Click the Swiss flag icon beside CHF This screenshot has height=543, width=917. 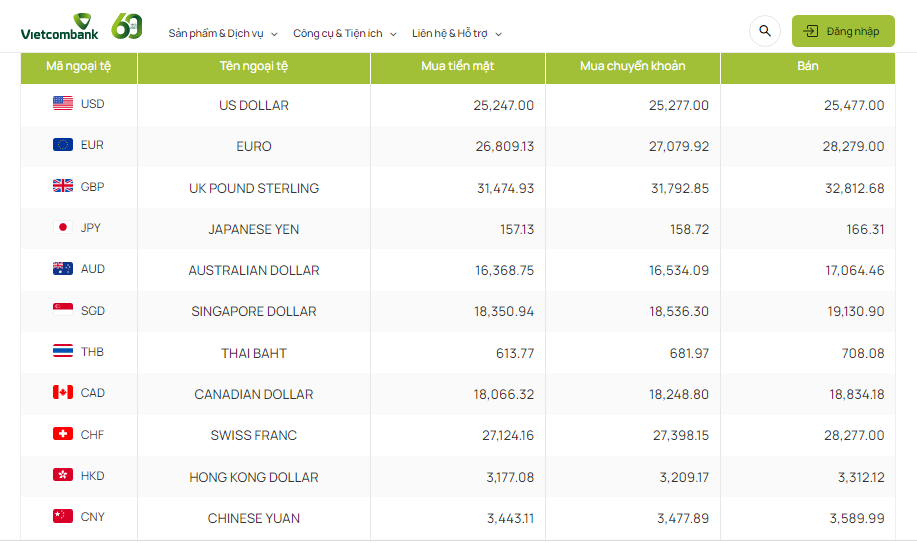pos(63,434)
